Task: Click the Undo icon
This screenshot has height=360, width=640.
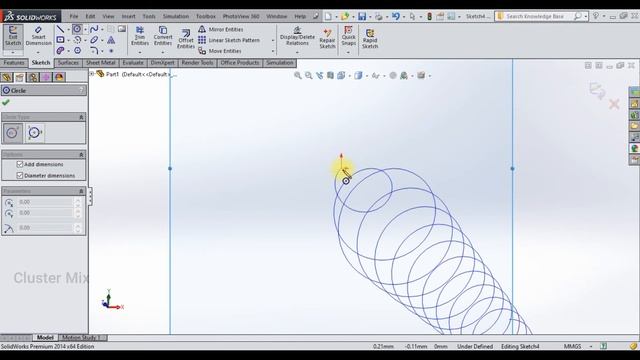Action: [396, 16]
